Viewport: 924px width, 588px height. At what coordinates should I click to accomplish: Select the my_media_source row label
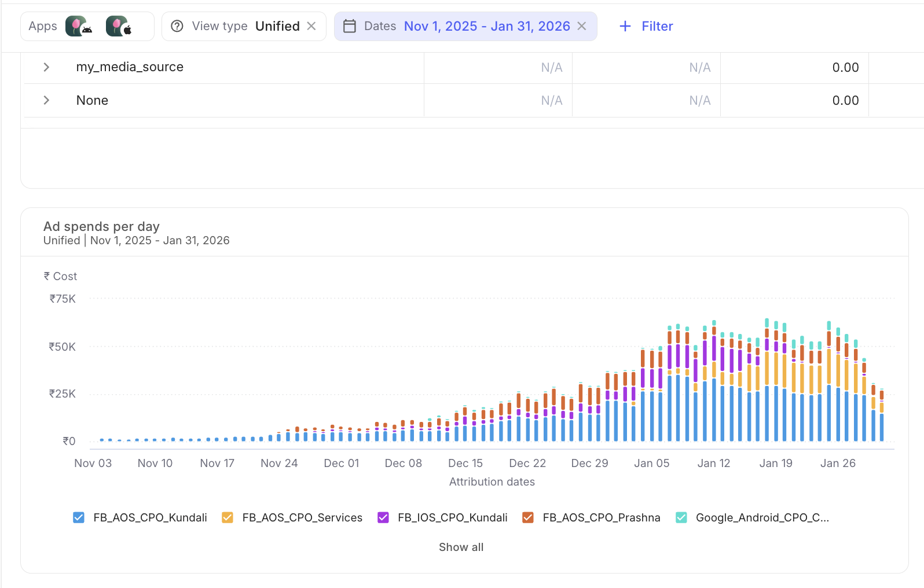(130, 67)
